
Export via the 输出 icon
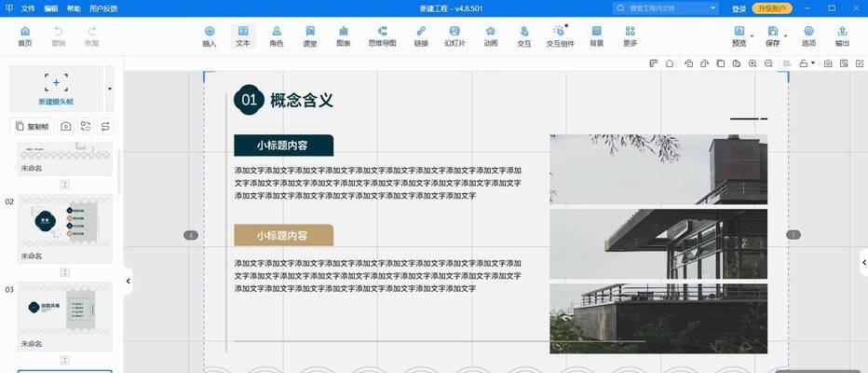pos(842,36)
